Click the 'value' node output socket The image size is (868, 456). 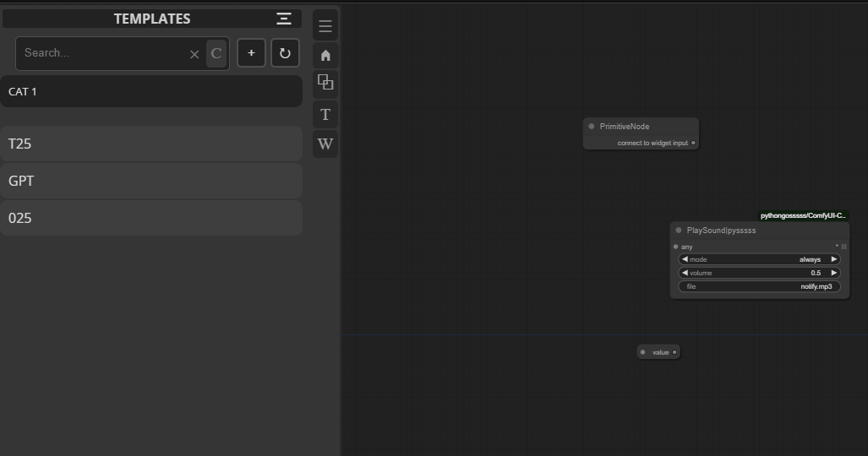[674, 352]
